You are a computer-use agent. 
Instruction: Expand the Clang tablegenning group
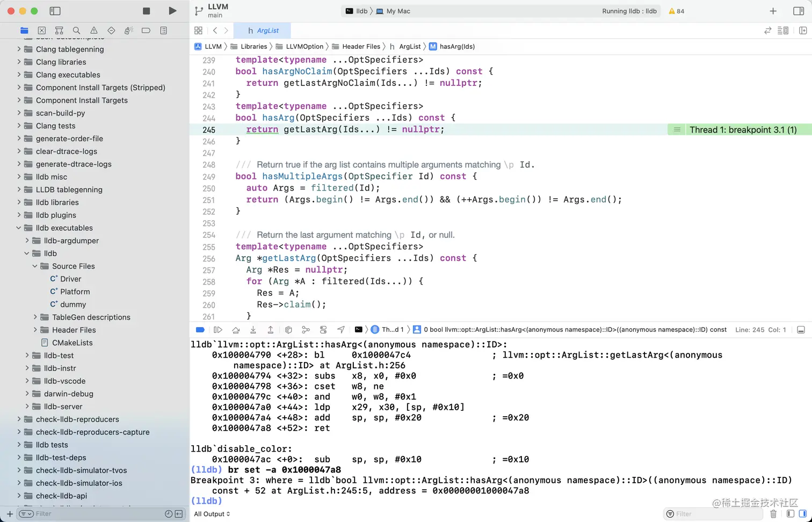click(19, 49)
